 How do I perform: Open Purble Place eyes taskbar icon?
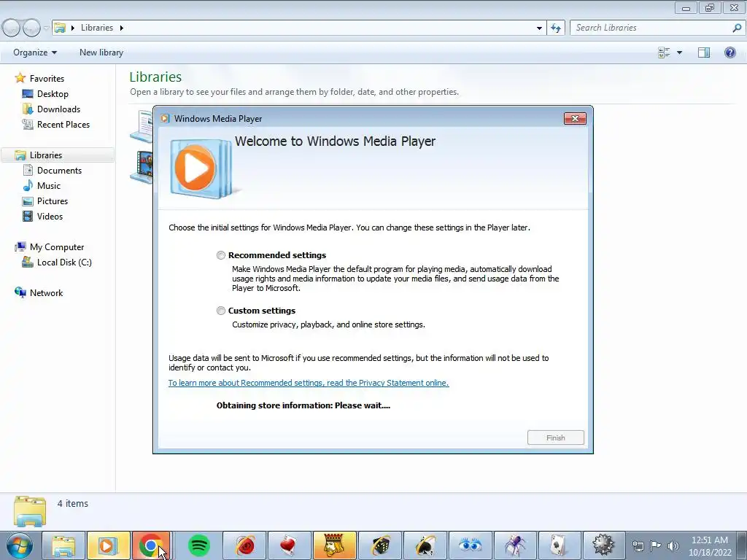(x=470, y=545)
